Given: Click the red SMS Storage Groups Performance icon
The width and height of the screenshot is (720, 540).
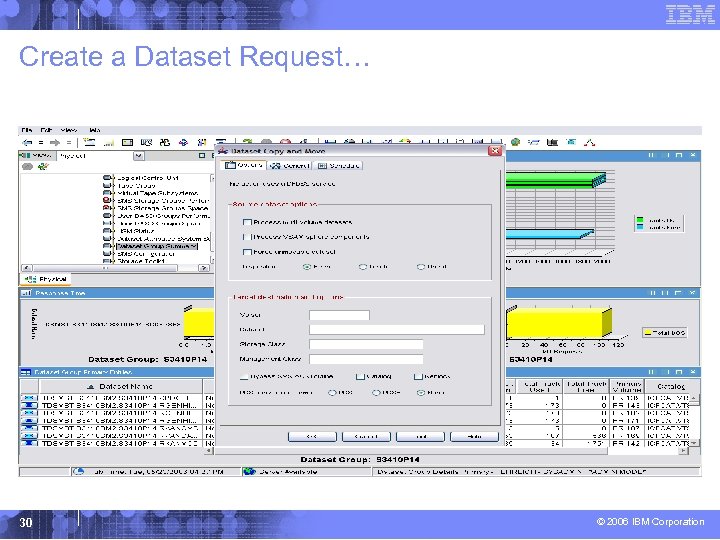Looking at the screenshot, I should (107, 200).
